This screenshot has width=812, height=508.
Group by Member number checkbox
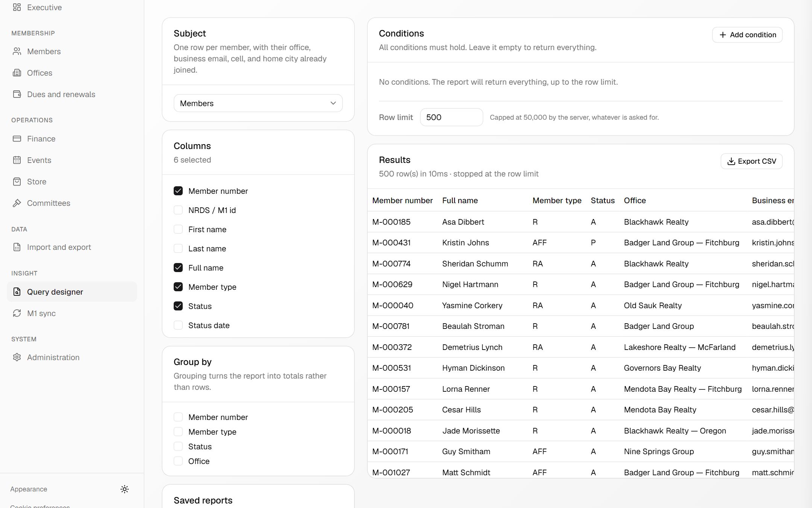178,417
